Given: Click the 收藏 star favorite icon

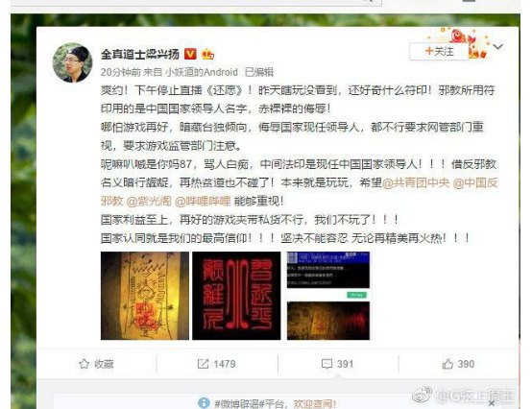Looking at the screenshot, I should click(84, 364).
